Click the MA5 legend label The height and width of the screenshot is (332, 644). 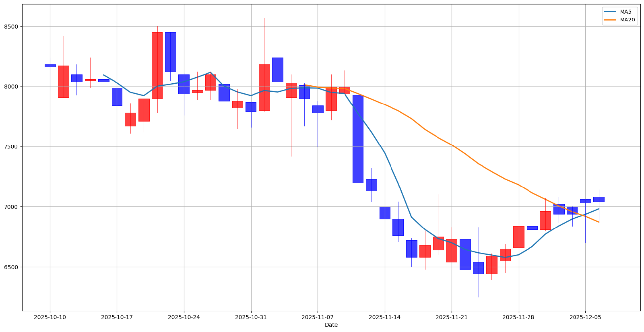tap(625, 12)
